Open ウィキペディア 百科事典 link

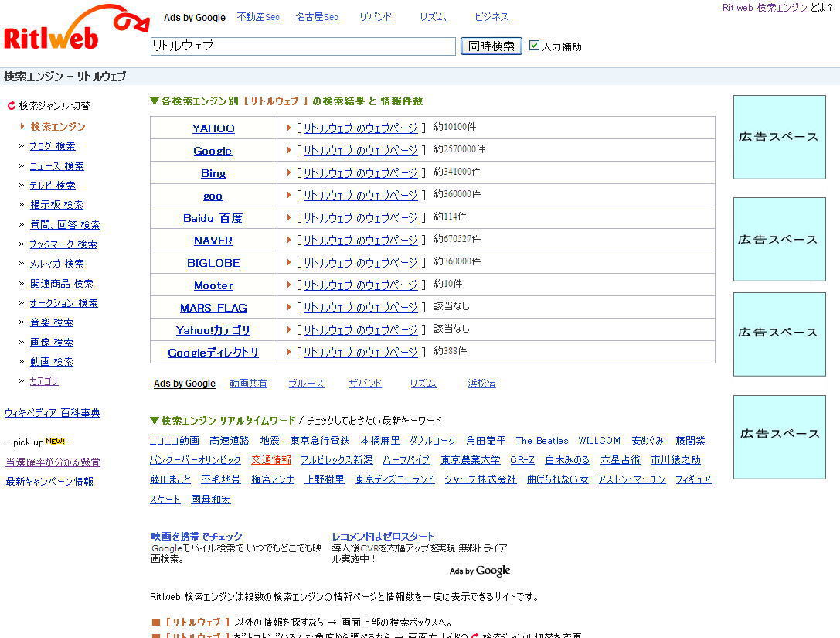point(53,413)
